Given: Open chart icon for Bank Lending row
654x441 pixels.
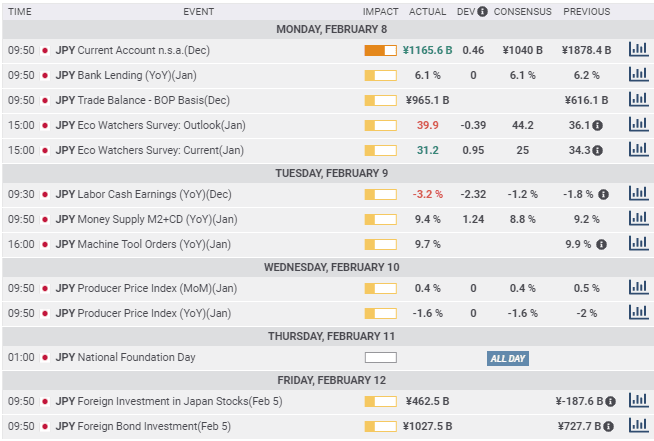Looking at the screenshot, I should point(637,74).
